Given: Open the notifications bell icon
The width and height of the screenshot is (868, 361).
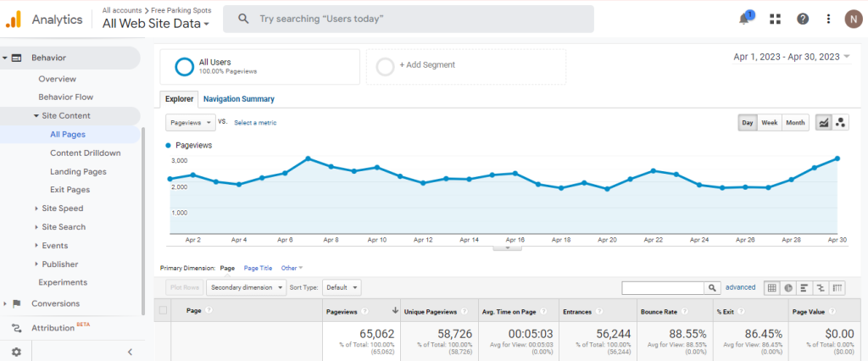Looking at the screenshot, I should click(745, 19).
